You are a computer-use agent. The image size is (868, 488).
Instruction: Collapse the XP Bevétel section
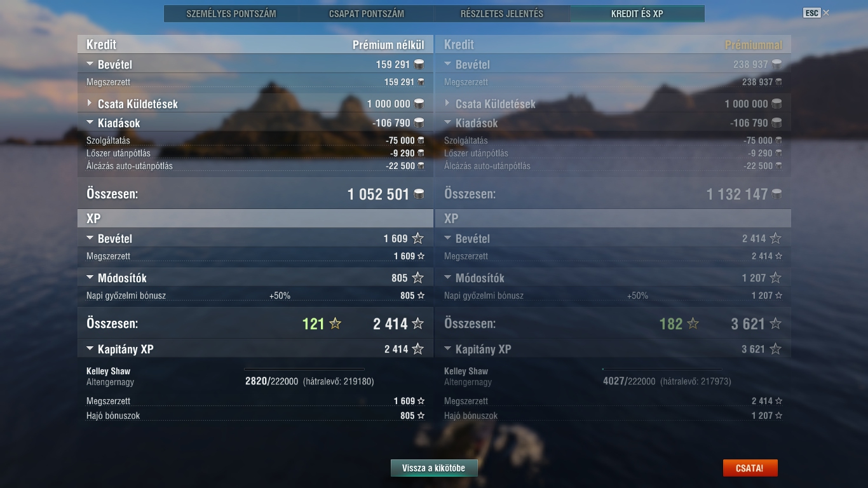90,238
